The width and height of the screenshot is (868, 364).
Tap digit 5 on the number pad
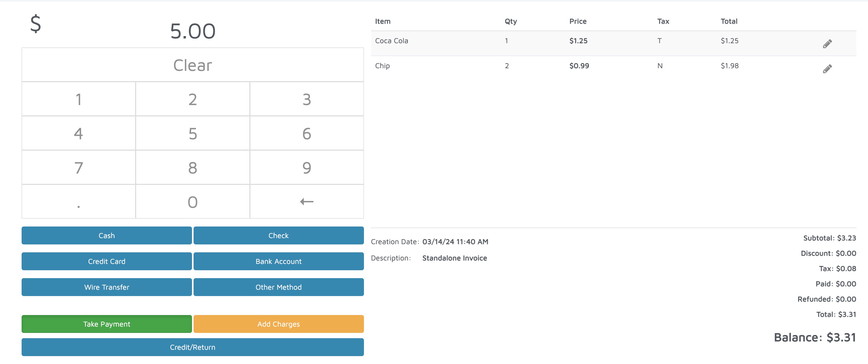click(x=193, y=134)
